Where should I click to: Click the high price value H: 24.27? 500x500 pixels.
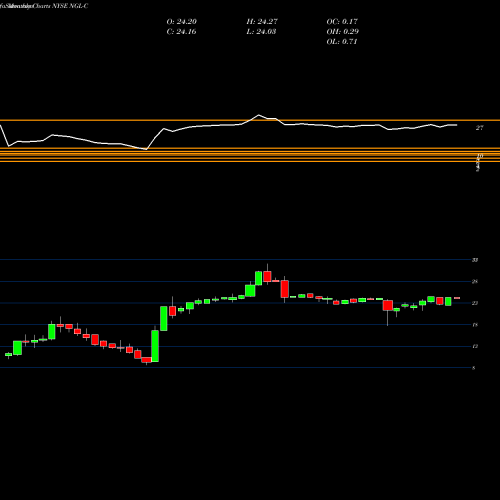point(262,22)
